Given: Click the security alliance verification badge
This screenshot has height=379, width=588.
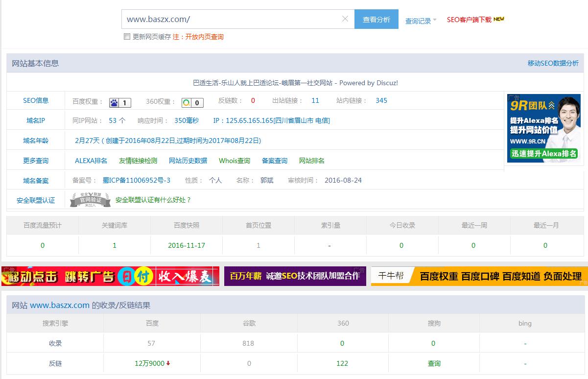Looking at the screenshot, I should tap(90, 200).
